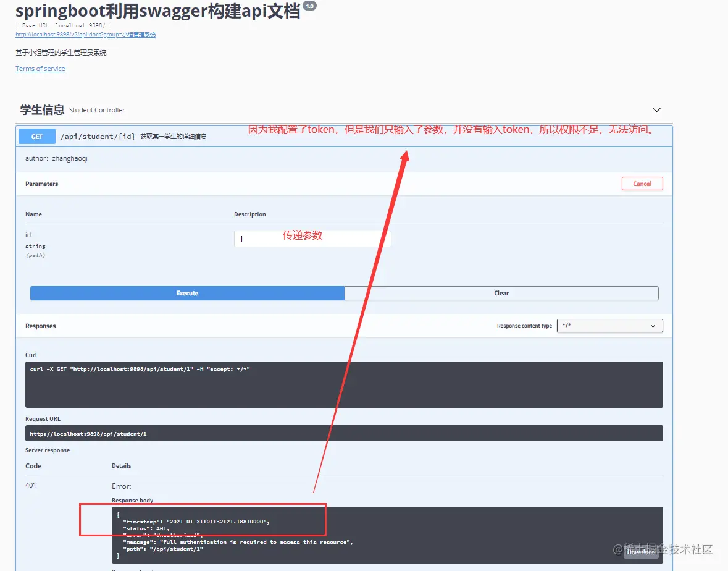Click the status: 401 line in response body
The width and height of the screenshot is (728, 571).
[146, 528]
